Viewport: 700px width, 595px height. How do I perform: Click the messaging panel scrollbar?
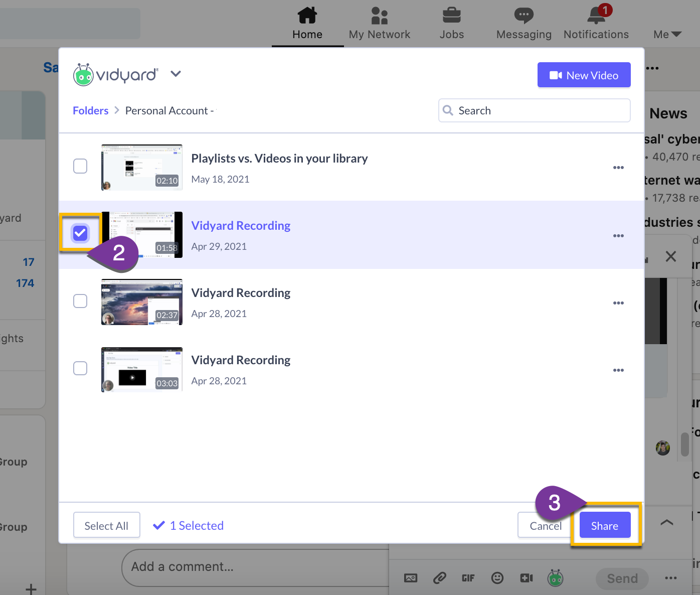coord(685,444)
